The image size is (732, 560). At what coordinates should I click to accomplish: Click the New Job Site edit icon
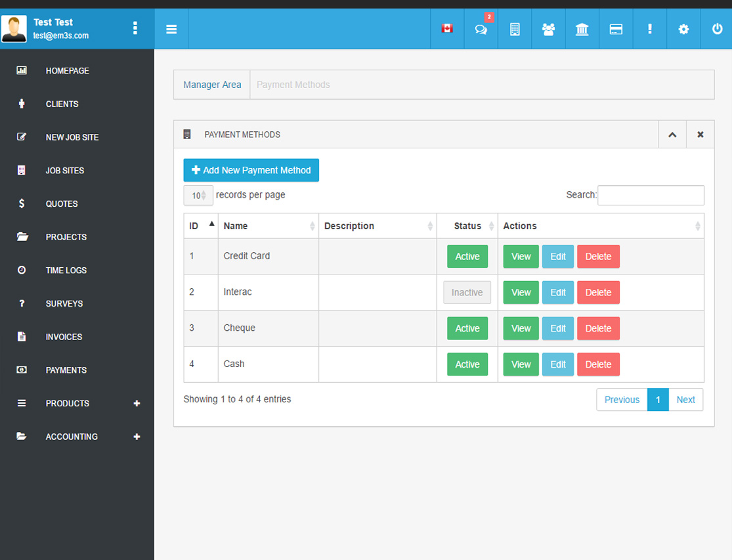pyautogui.click(x=22, y=137)
